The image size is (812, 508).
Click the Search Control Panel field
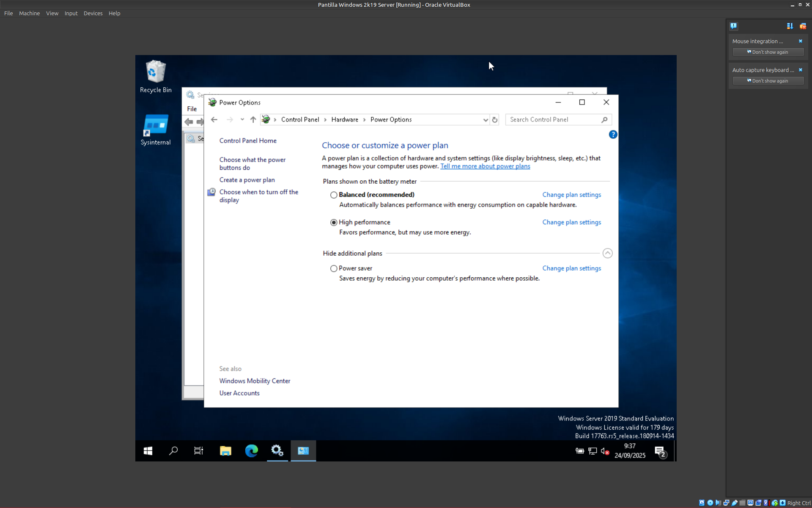coord(554,120)
